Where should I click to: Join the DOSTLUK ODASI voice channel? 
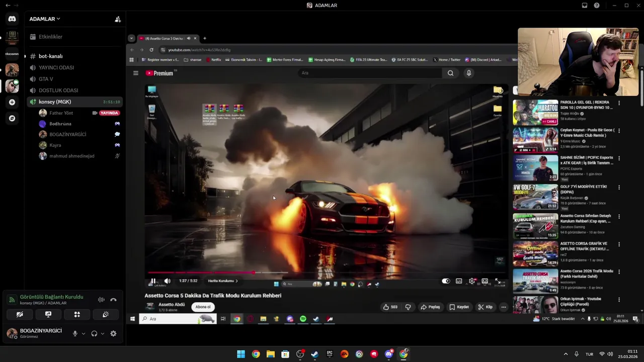pos(74,90)
